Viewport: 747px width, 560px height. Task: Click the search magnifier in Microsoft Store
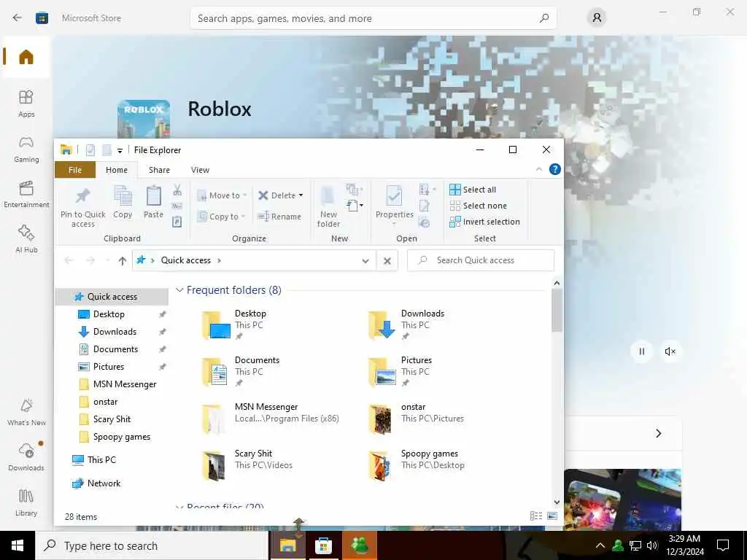[x=544, y=18]
